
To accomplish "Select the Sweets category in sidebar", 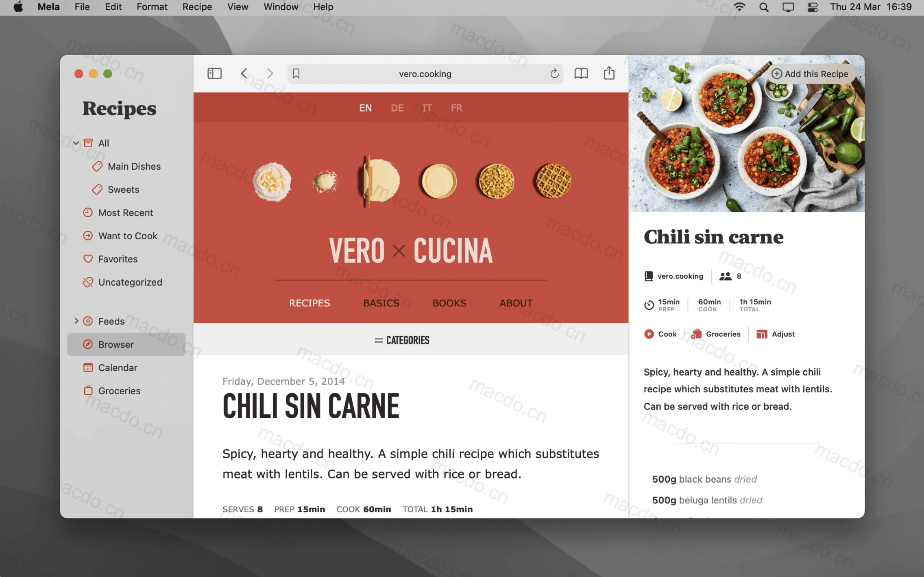I will pyautogui.click(x=123, y=189).
